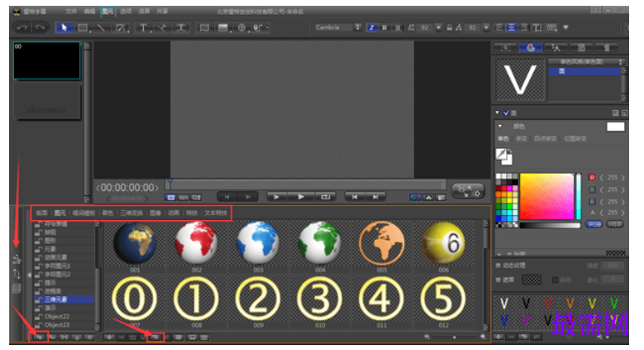The height and width of the screenshot is (350, 644).
Task: Pick the blue earth globe 001
Action: click(x=135, y=242)
